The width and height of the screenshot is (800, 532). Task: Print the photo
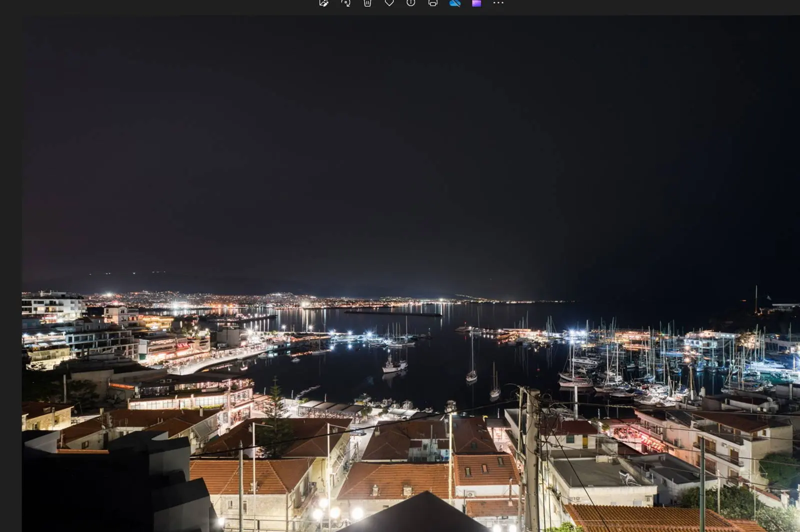[433, 2]
